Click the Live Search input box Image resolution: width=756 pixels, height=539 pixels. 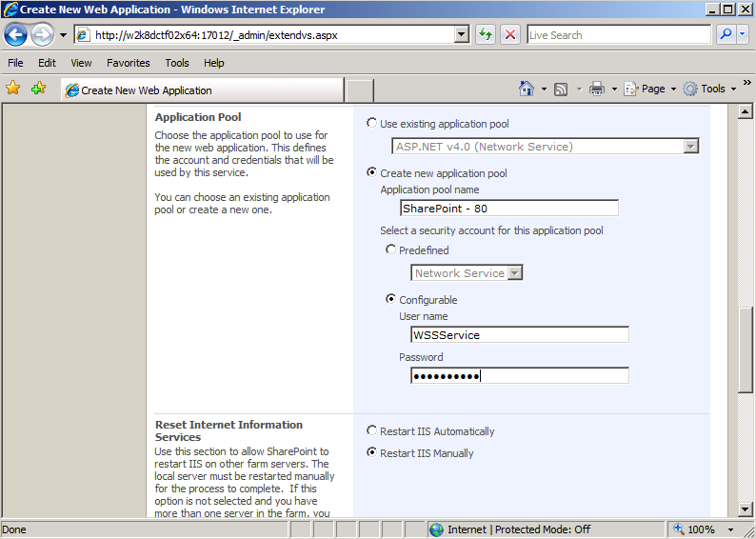(x=619, y=34)
